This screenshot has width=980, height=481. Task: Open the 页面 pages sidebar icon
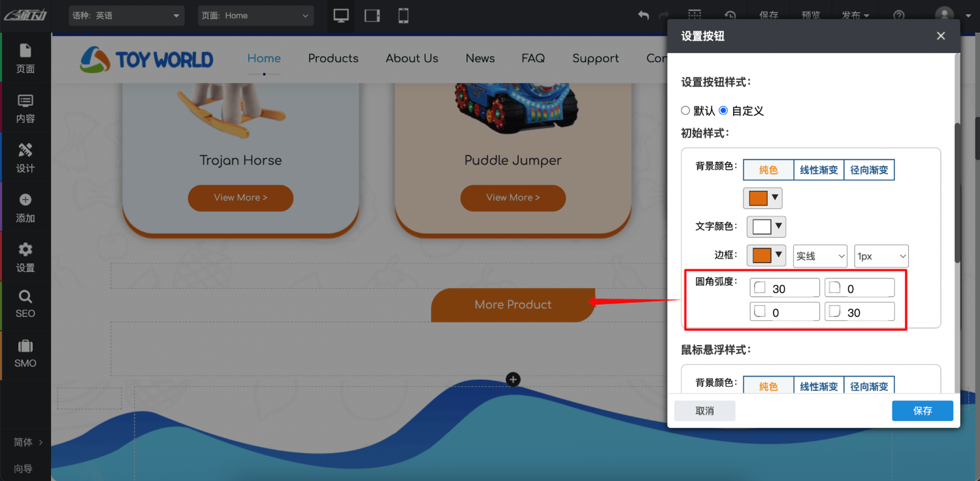pyautogui.click(x=25, y=58)
